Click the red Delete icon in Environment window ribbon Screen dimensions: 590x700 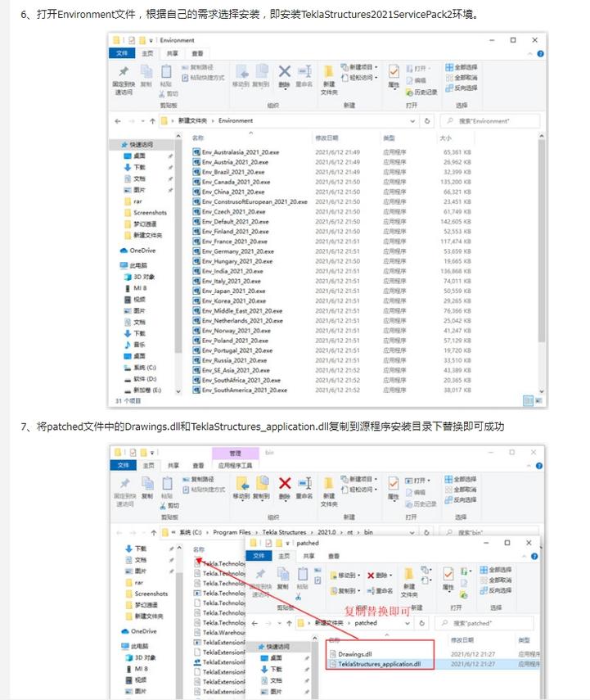coord(284,71)
